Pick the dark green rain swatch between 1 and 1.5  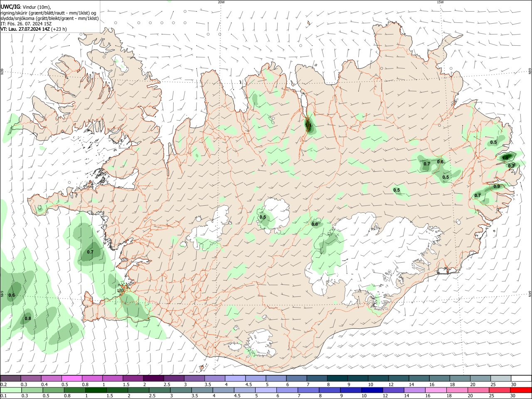96,390
